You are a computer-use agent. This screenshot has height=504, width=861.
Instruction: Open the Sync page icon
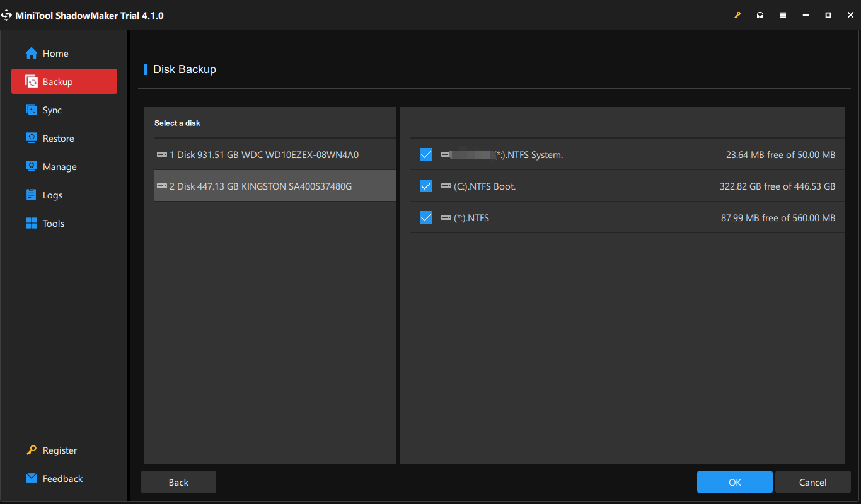[32, 110]
